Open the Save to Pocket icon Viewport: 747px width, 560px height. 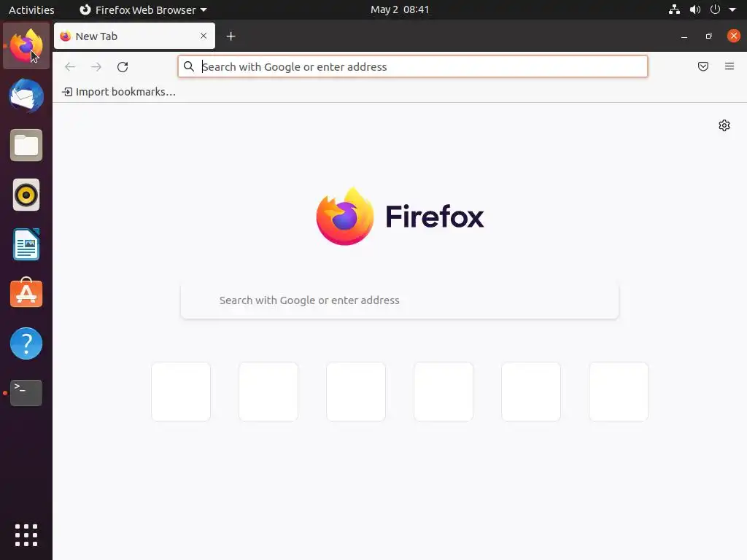tap(703, 66)
